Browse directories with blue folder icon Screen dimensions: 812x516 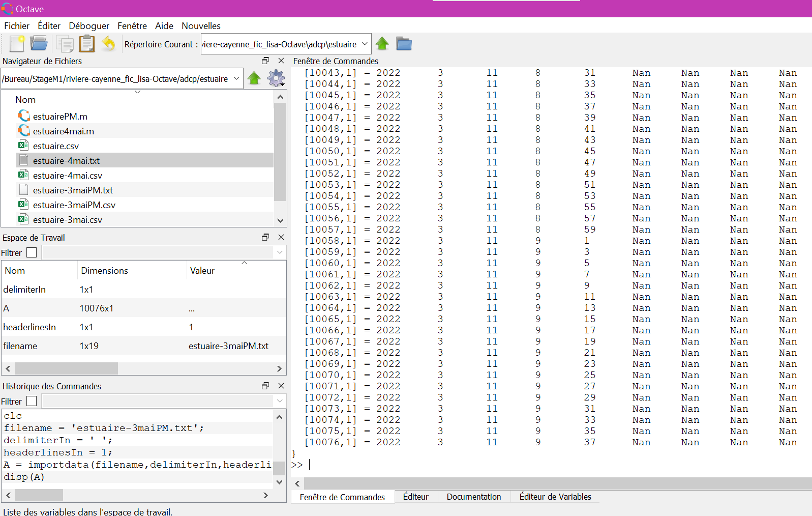[x=404, y=44]
